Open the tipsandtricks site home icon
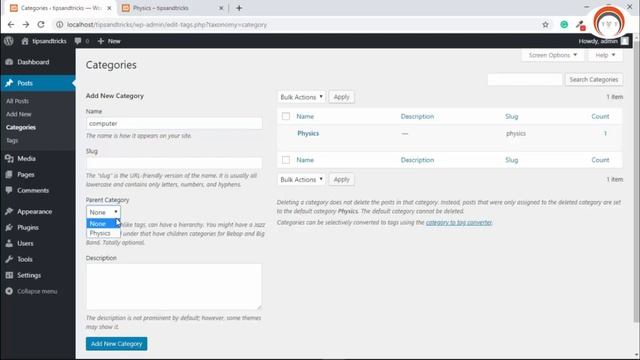The width and height of the screenshot is (640, 360). coord(25,41)
